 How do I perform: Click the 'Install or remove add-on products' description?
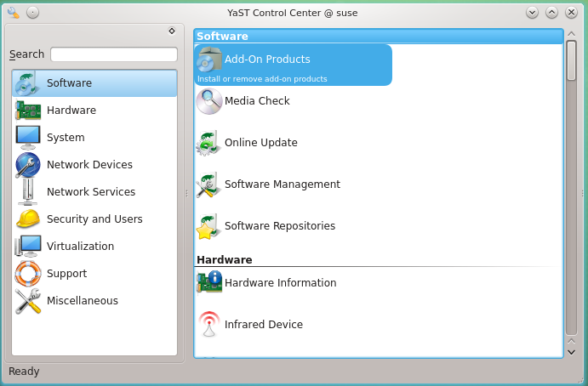[x=262, y=79]
